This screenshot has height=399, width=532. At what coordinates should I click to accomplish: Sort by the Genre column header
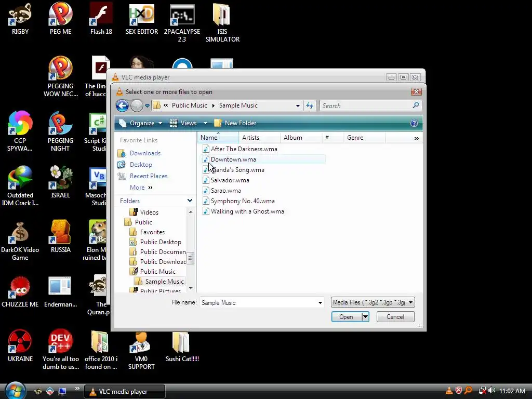tap(365, 138)
